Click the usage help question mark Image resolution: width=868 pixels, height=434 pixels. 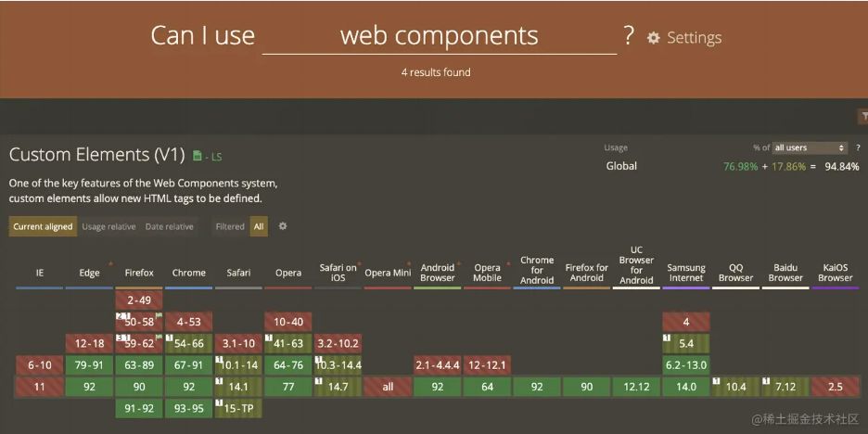[858, 147]
